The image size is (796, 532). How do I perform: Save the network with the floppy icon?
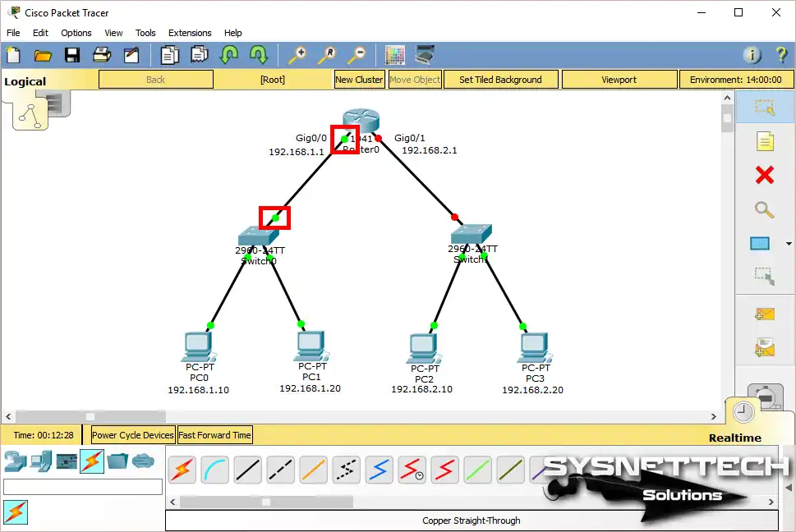[x=72, y=55]
